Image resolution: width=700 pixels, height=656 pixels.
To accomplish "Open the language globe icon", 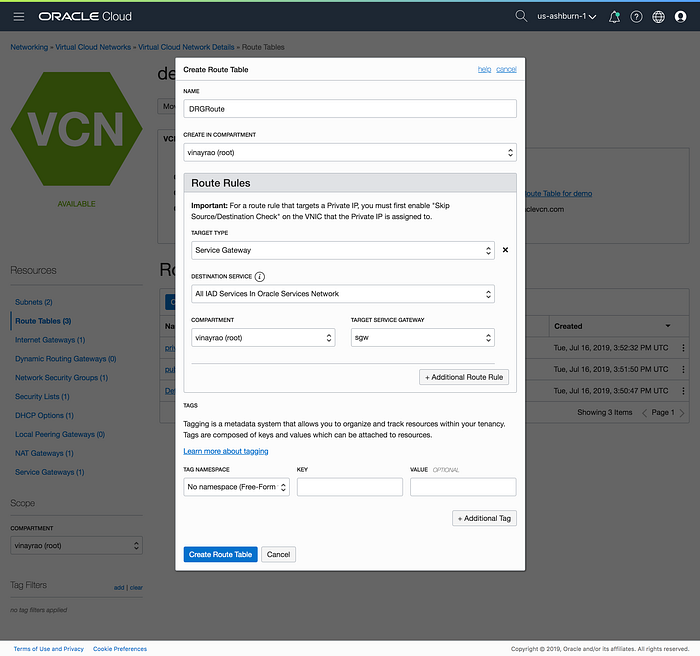I will point(658,17).
